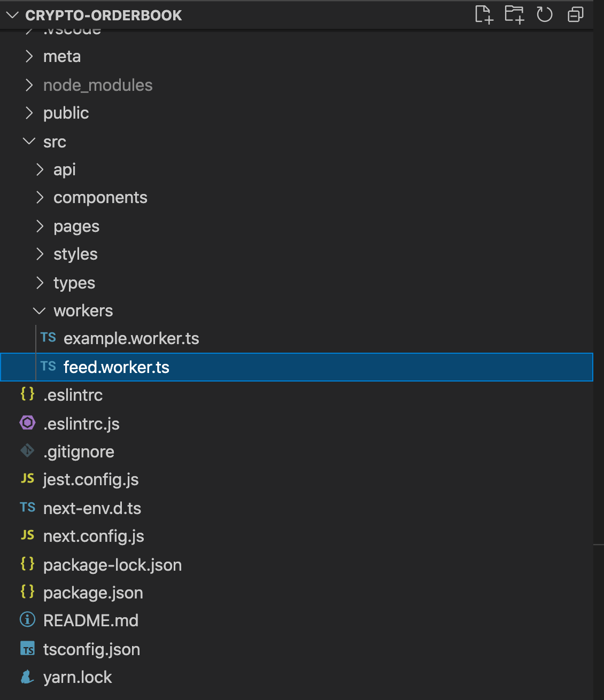Click the ESLint icon beside .eslintrc.js

(x=27, y=423)
